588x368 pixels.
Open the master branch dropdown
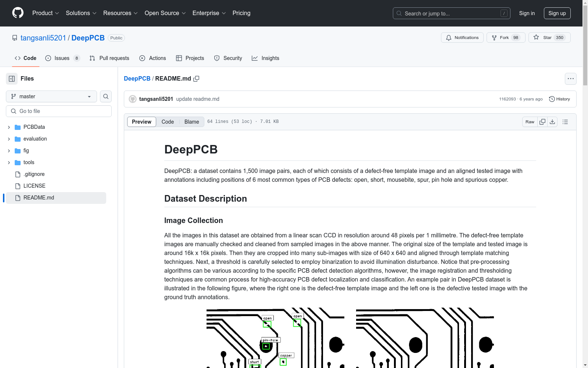tap(51, 96)
